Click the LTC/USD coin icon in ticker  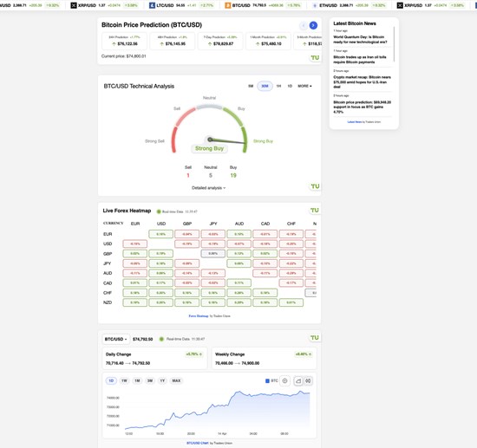coord(152,5)
